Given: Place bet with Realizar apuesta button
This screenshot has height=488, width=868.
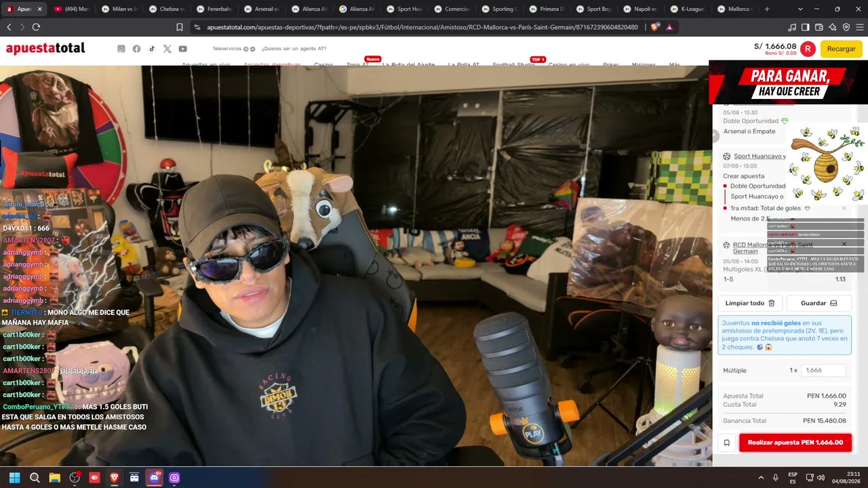Looking at the screenshot, I should coord(795,443).
